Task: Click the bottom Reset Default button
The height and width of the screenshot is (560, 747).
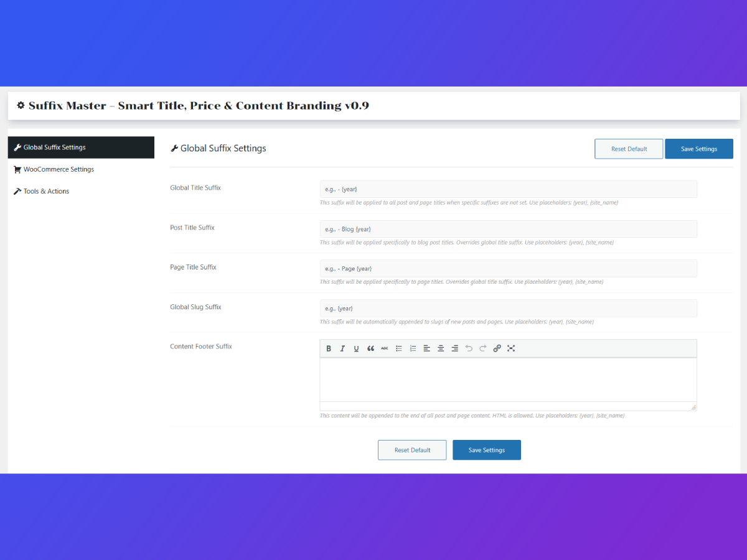Action: coord(412,450)
